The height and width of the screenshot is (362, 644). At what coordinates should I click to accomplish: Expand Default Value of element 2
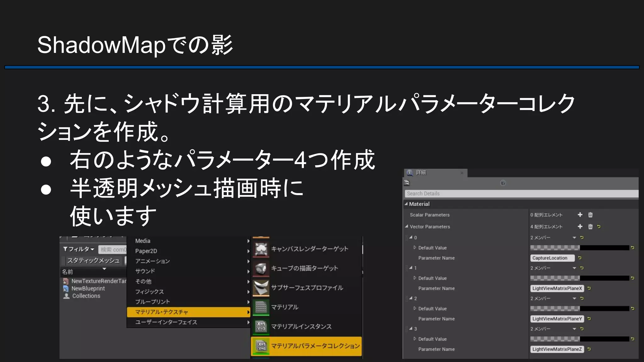click(415, 309)
